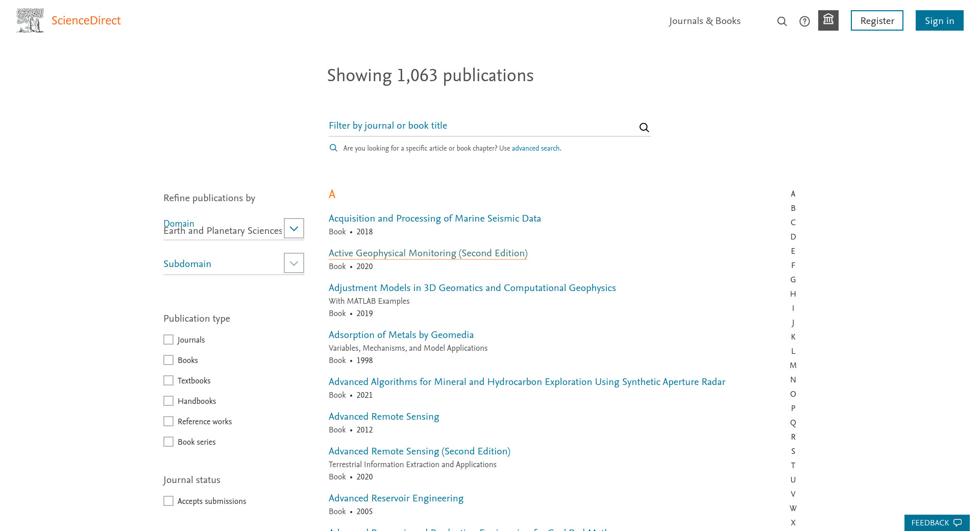Click the small magnifier beside advanced search hint

coord(333,148)
